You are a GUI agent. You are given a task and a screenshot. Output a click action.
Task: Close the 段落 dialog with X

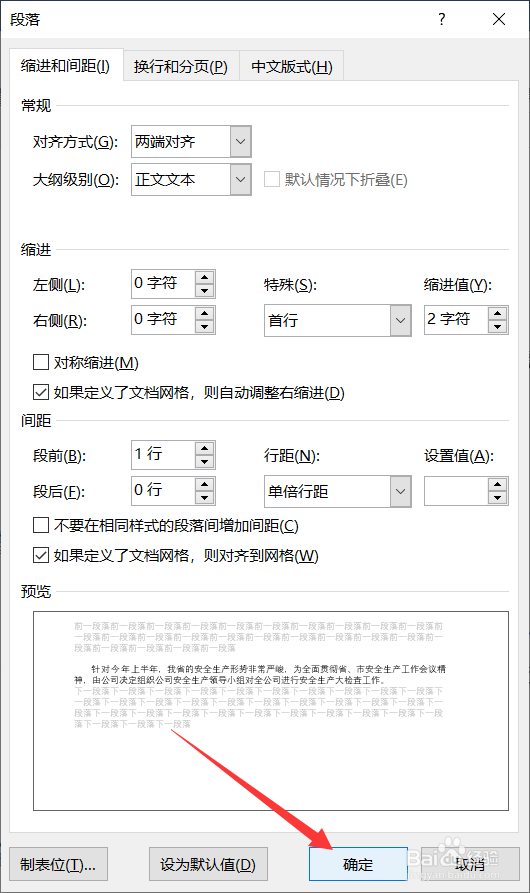pyautogui.click(x=499, y=19)
